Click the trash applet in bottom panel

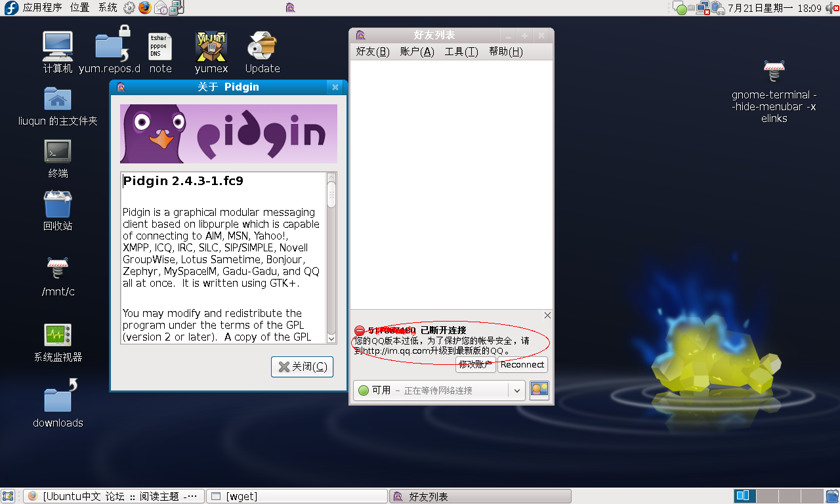pyautogui.click(x=831, y=496)
